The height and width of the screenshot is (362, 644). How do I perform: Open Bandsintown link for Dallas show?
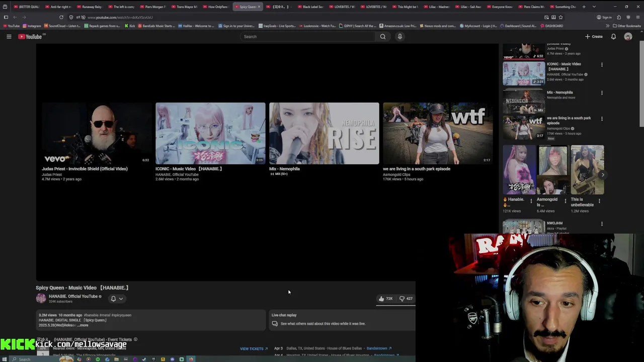tap(378, 348)
